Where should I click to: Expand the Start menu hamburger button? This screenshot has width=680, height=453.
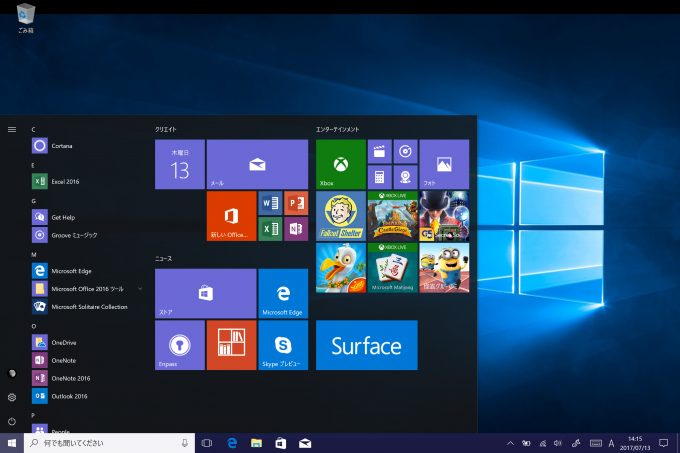click(12, 129)
